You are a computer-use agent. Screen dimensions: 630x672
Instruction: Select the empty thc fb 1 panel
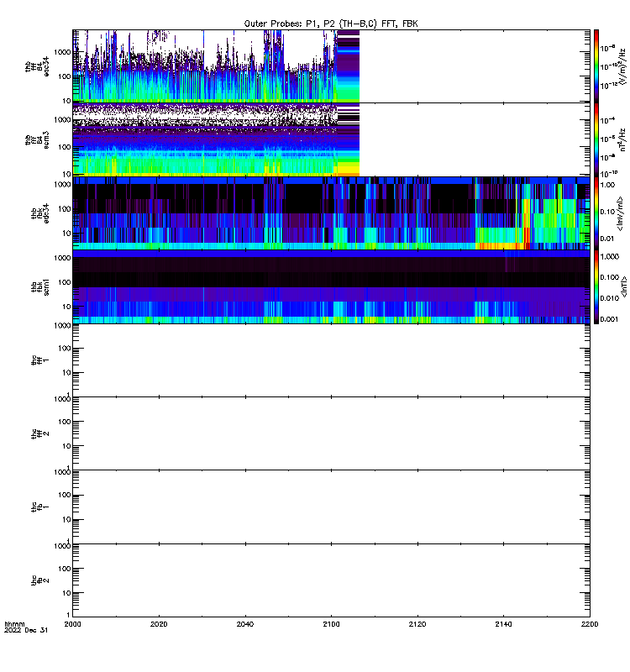[331, 507]
